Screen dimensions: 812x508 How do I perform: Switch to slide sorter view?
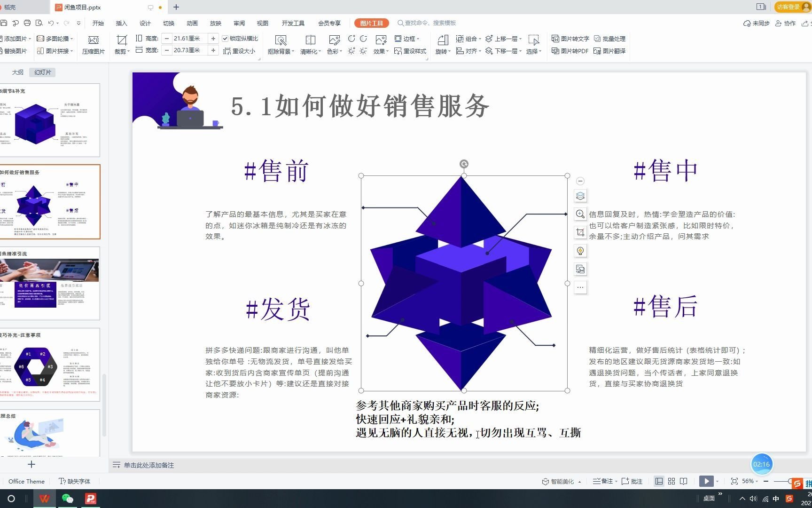[x=671, y=481]
